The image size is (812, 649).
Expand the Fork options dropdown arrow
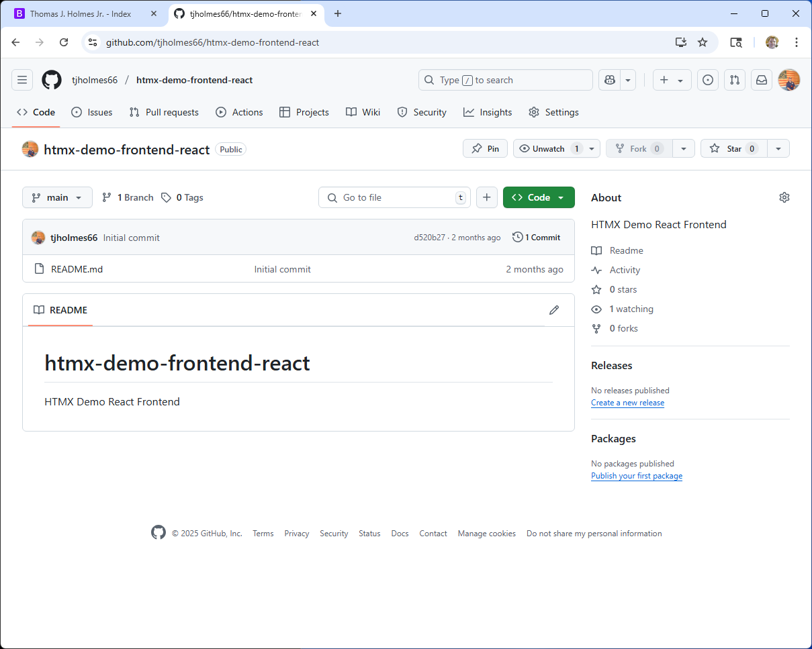(x=684, y=148)
